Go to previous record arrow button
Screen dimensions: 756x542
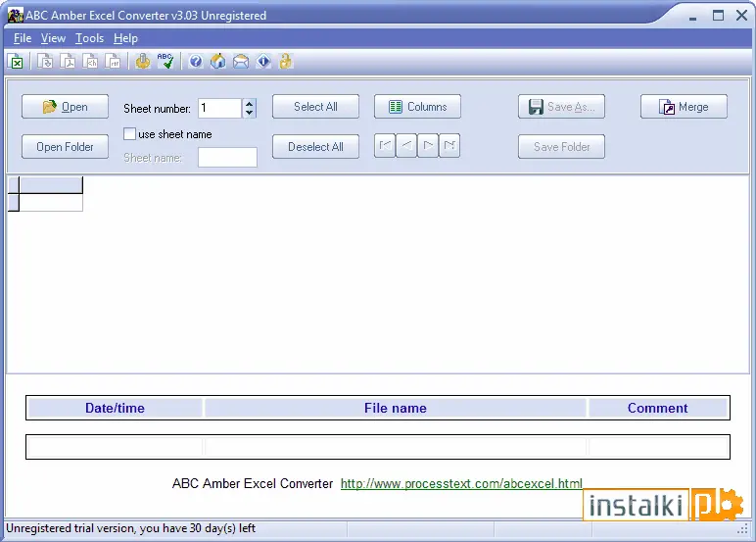[406, 146]
